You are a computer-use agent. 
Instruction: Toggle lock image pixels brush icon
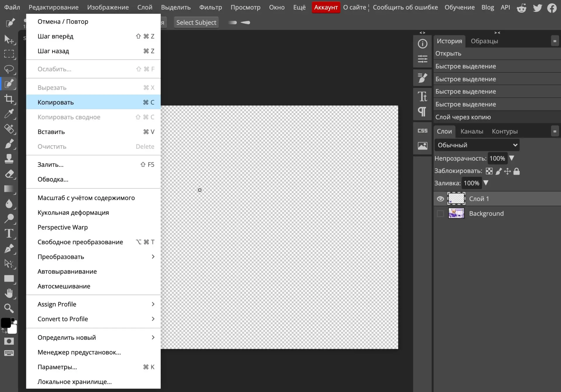tap(499, 171)
